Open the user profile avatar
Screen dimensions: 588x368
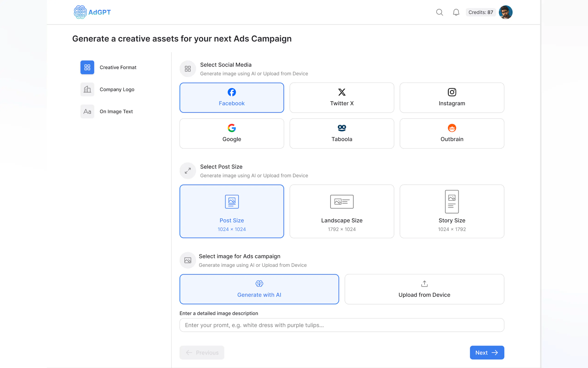pos(505,12)
